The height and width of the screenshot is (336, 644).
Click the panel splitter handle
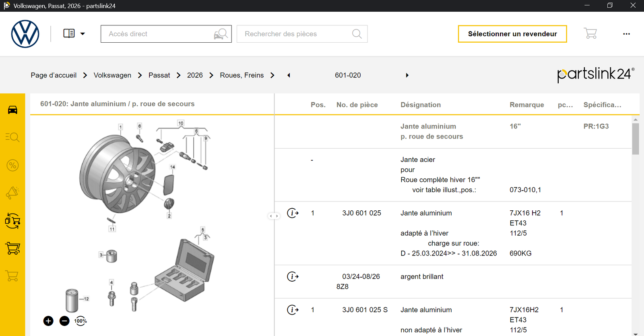tap(274, 216)
